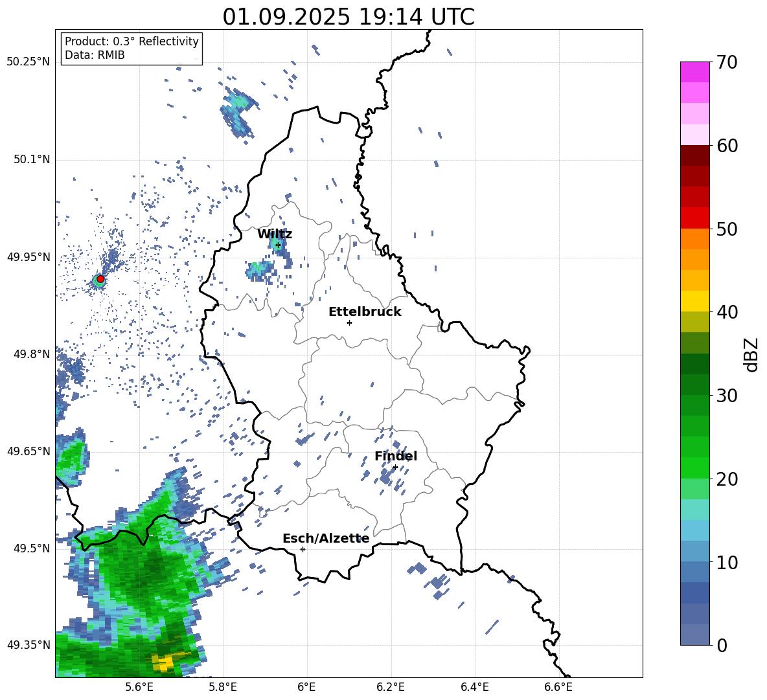Click the Wiltz station cross marker
Viewport: 767px width, 700px height.
tap(278, 245)
